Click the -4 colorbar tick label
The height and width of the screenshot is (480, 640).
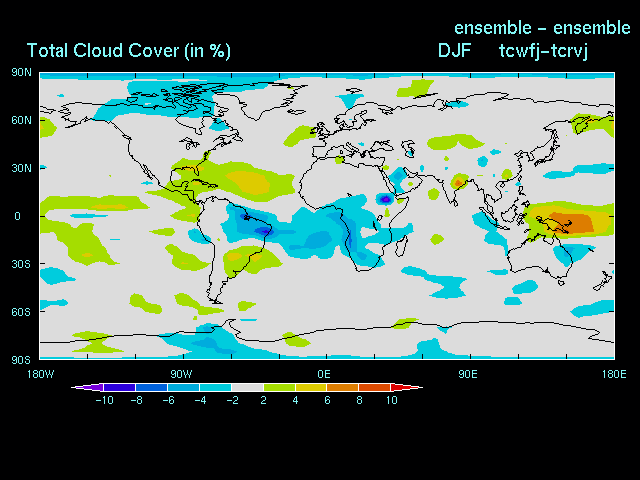point(200,400)
